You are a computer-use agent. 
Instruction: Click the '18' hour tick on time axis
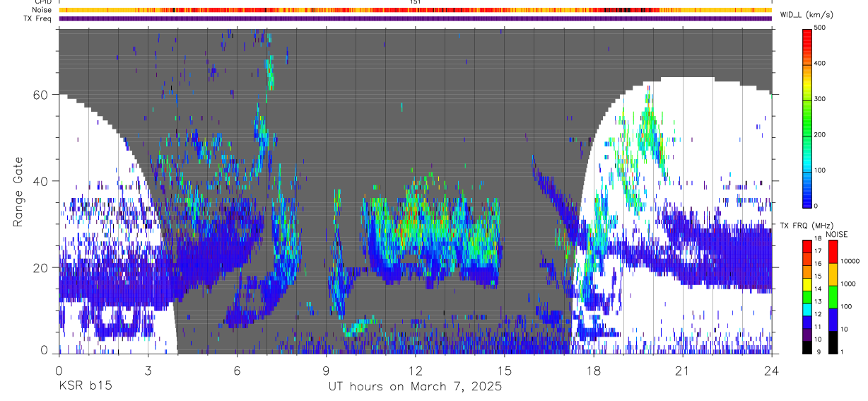pos(593,370)
